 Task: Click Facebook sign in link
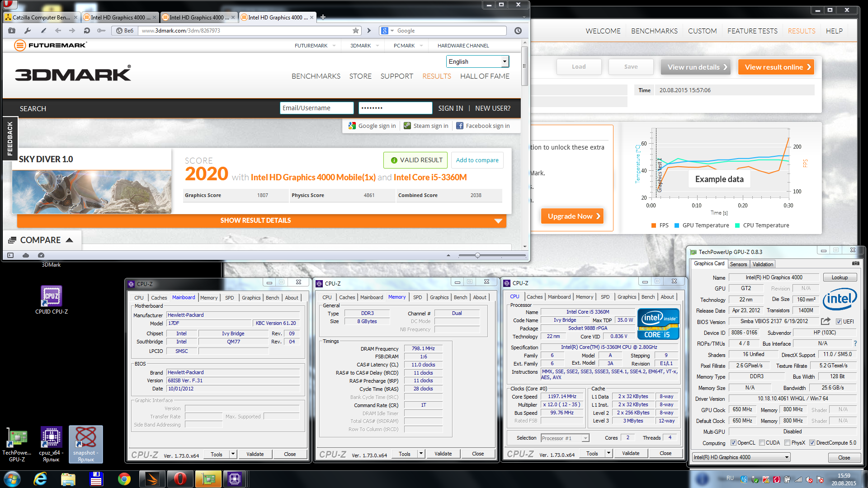click(x=482, y=126)
